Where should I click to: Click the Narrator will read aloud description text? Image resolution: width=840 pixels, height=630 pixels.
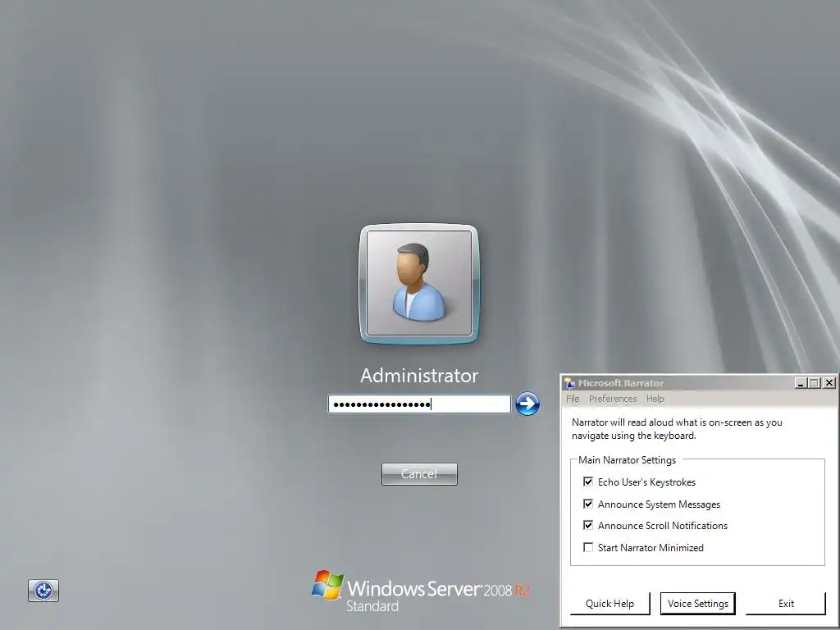click(677, 429)
